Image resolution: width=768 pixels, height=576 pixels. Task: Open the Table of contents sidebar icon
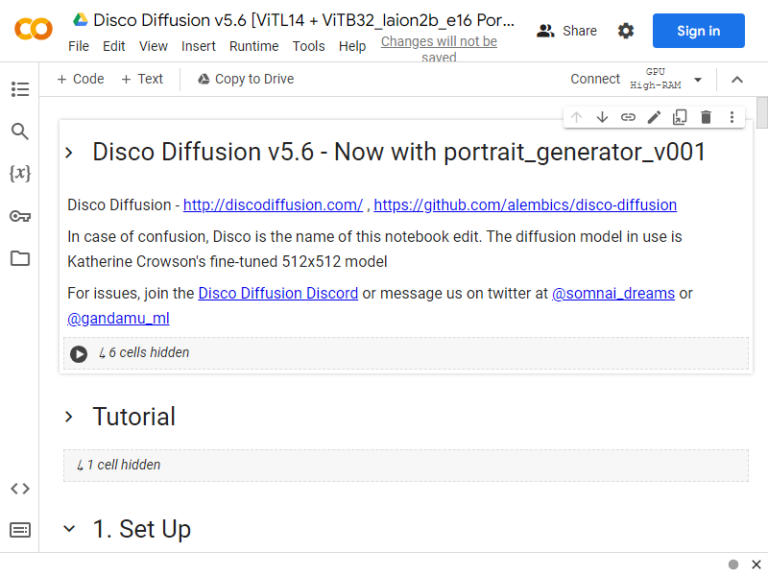pos(20,89)
